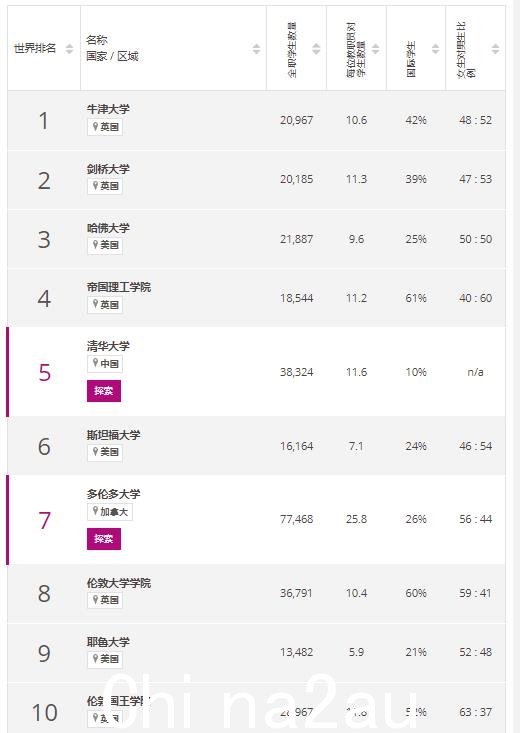Open 哈佛大学 university link
The height and width of the screenshot is (733, 520).
(x=108, y=228)
